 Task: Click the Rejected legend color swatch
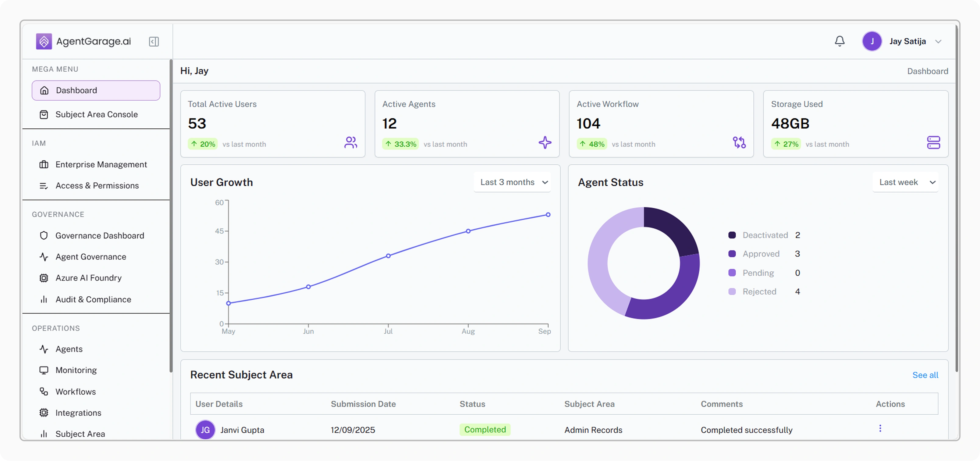click(x=732, y=291)
